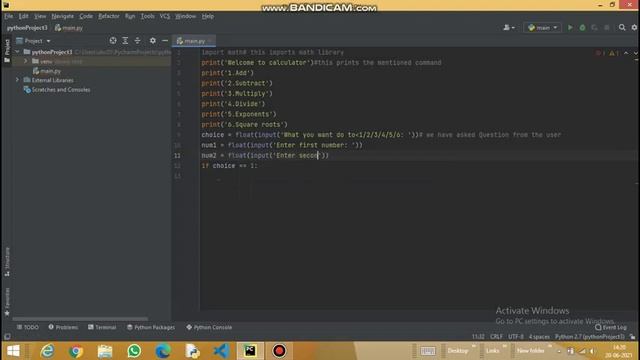Open the Refactor menu
This screenshot has height=360, width=640.
109,16
